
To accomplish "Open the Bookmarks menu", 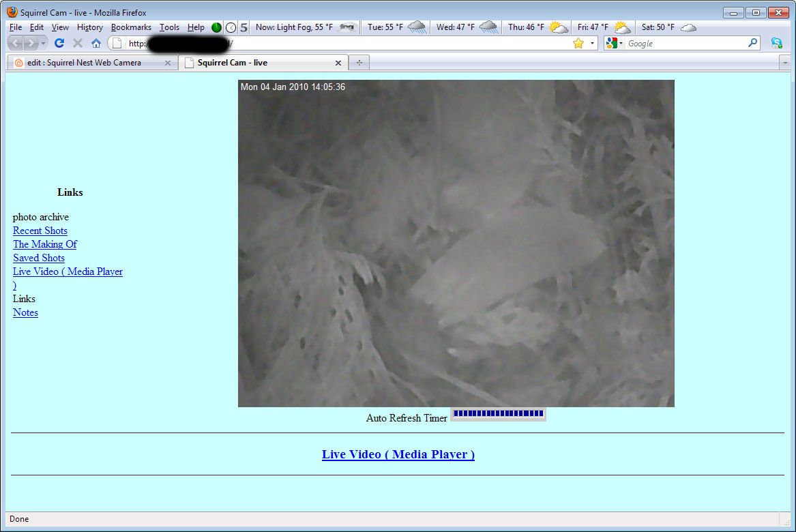I will pos(131,27).
